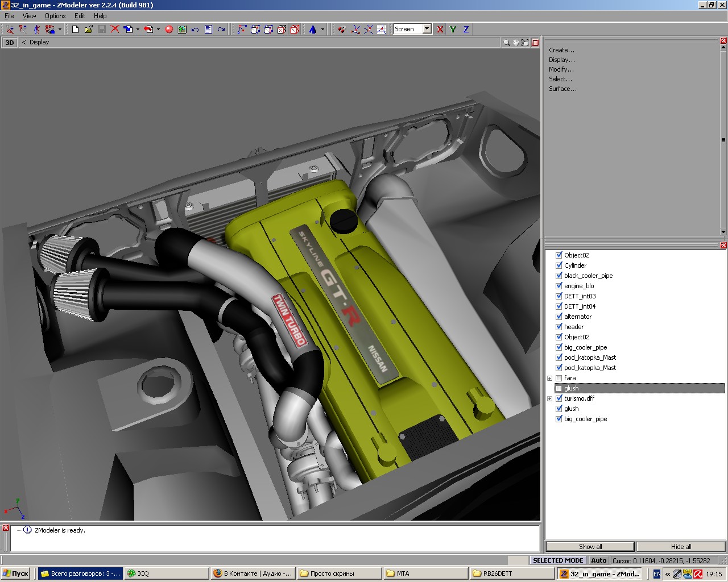Click the Save floppy disk icon
This screenshot has width=728, height=582.
[102, 29]
